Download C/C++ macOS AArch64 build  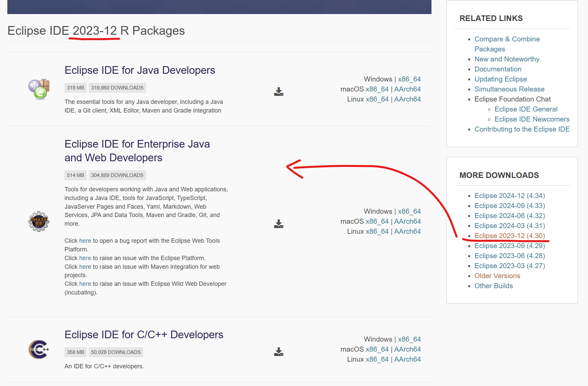coord(407,349)
